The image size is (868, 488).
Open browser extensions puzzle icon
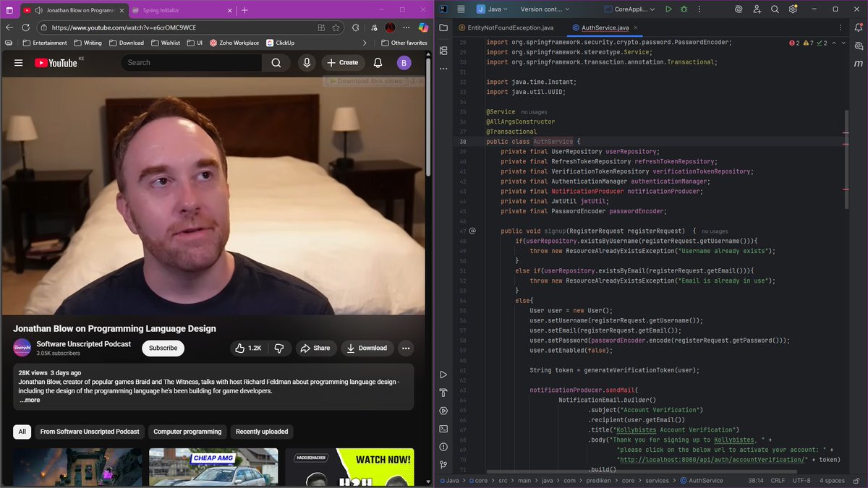[356, 27]
